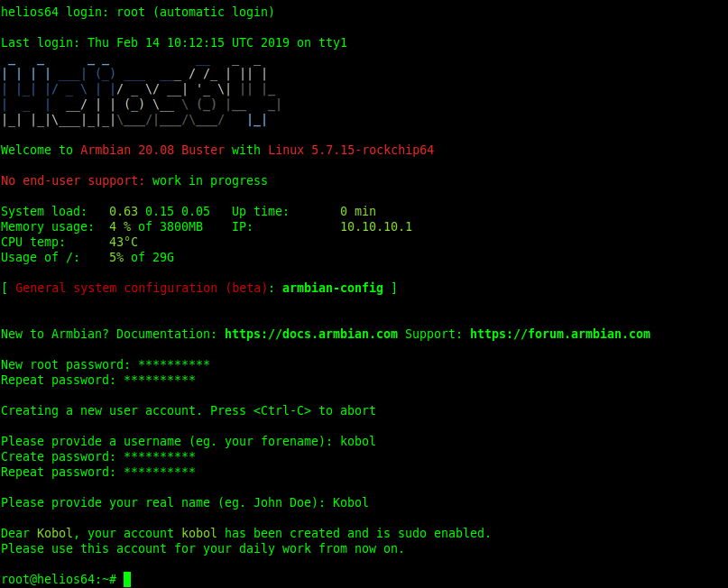
Task: Click memory usage '4 % of 3800MB'
Action: click(x=156, y=226)
